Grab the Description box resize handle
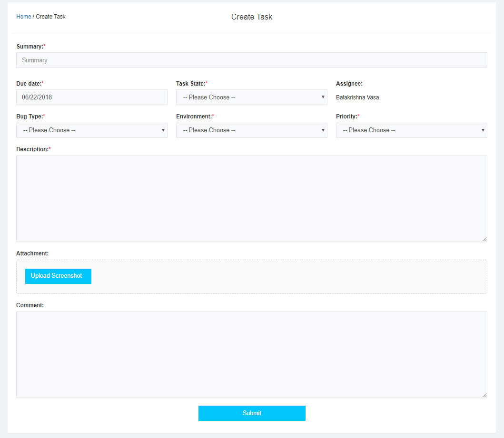The height and width of the screenshot is (438, 504). (x=484, y=239)
